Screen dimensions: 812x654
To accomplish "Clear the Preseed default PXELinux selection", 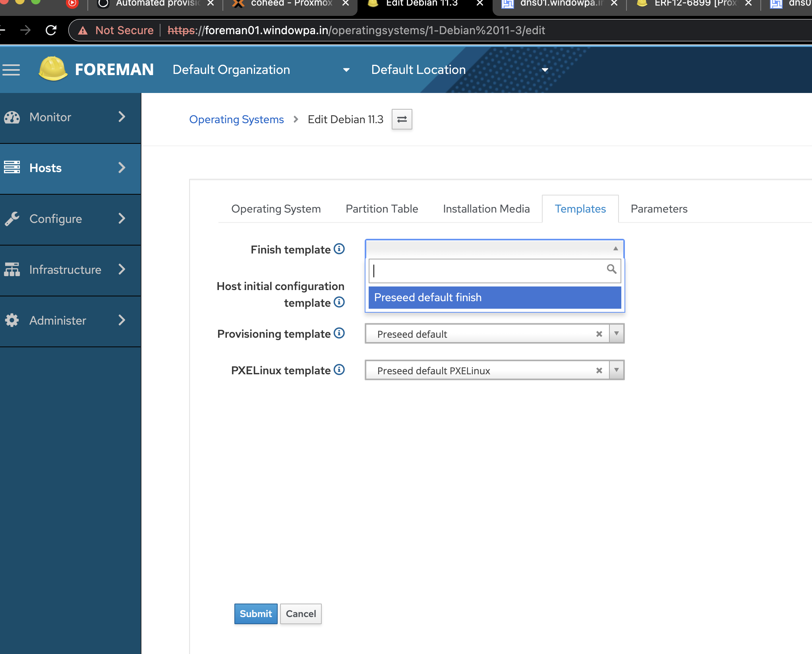I will [x=599, y=371].
